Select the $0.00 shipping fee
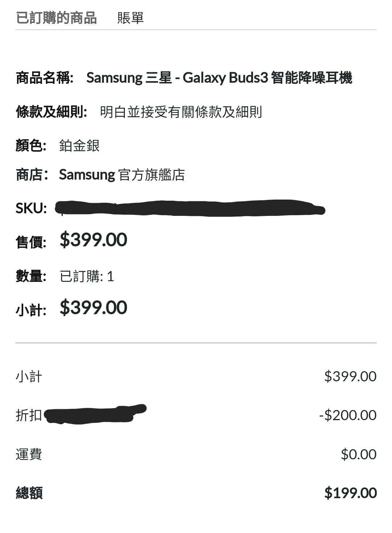This screenshot has width=392, height=533. point(359,454)
